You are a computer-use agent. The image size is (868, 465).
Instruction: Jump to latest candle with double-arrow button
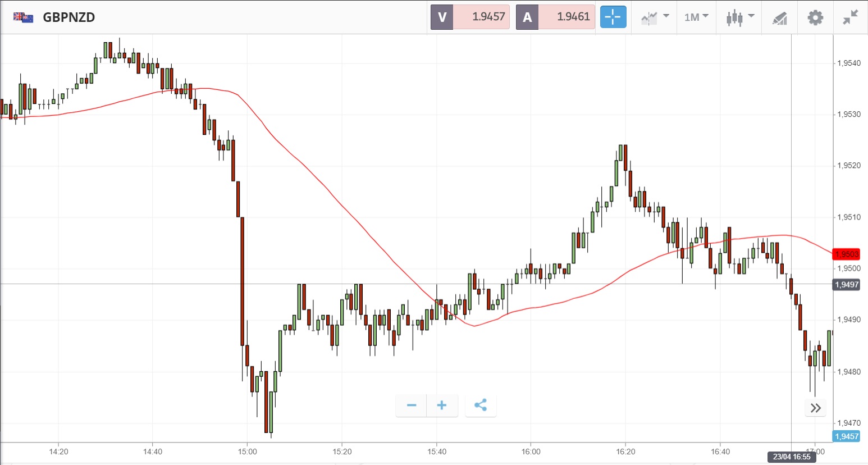pyautogui.click(x=815, y=408)
